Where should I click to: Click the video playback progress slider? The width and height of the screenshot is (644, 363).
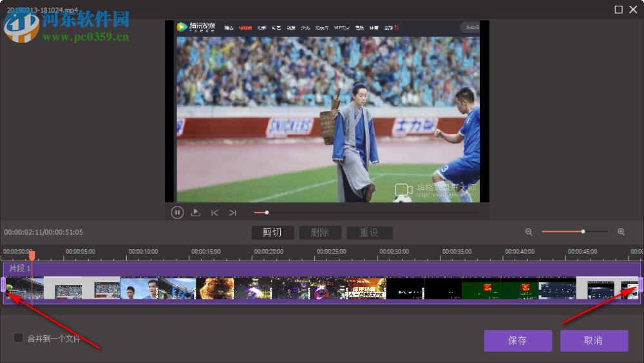click(x=366, y=212)
